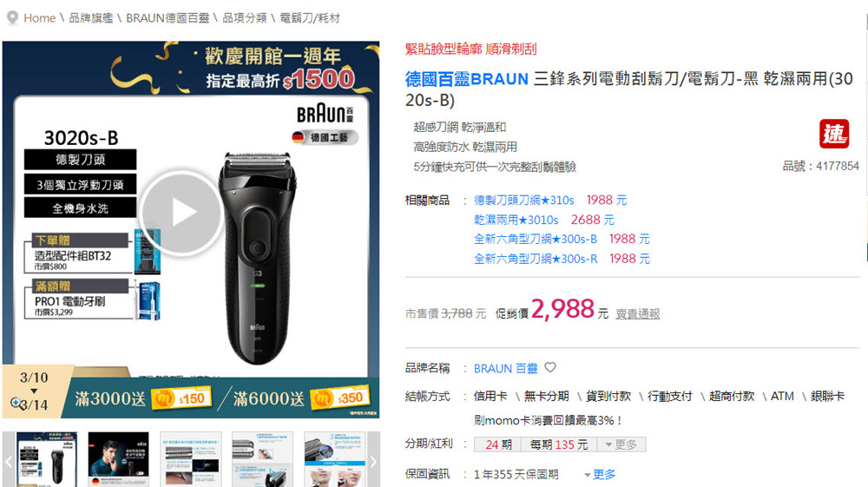Open BRAUN 百靈 brand name link
Image resolution: width=868 pixels, height=487 pixels.
[x=505, y=369]
